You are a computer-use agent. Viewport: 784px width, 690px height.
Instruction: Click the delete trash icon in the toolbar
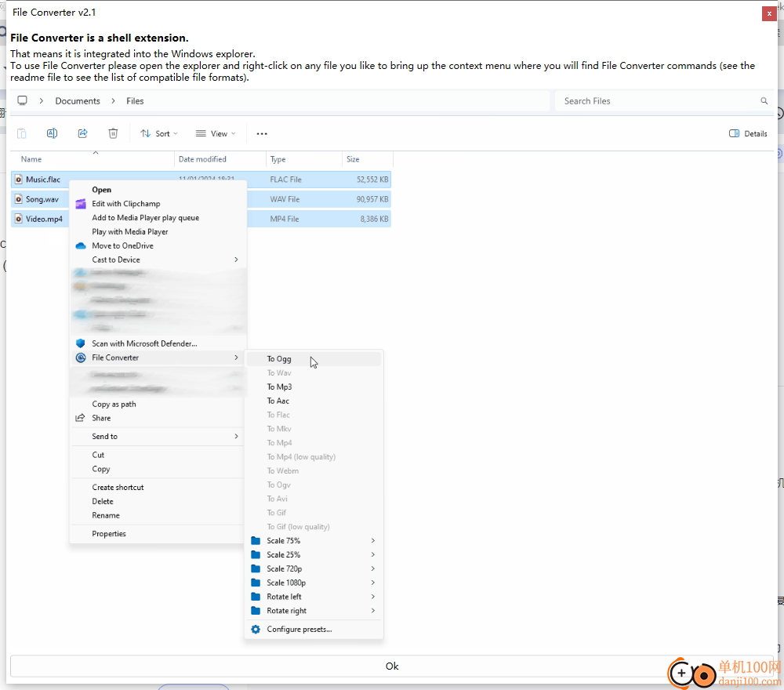pyautogui.click(x=113, y=133)
